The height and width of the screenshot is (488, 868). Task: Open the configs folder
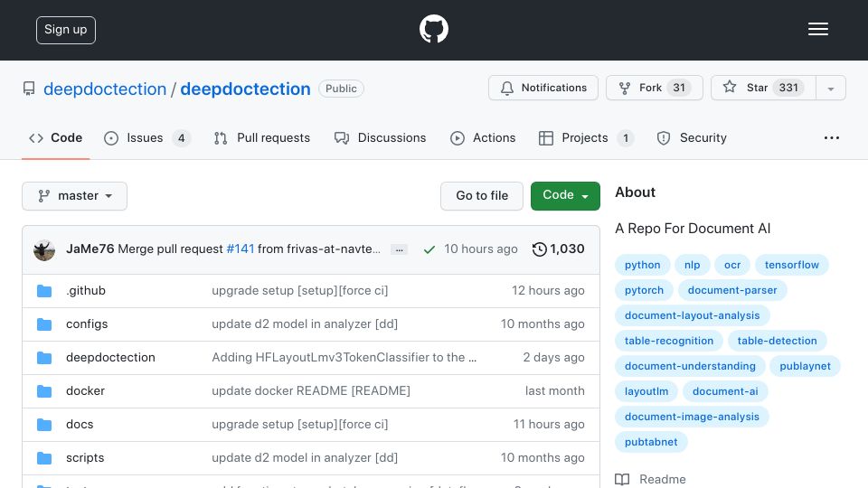[87, 324]
